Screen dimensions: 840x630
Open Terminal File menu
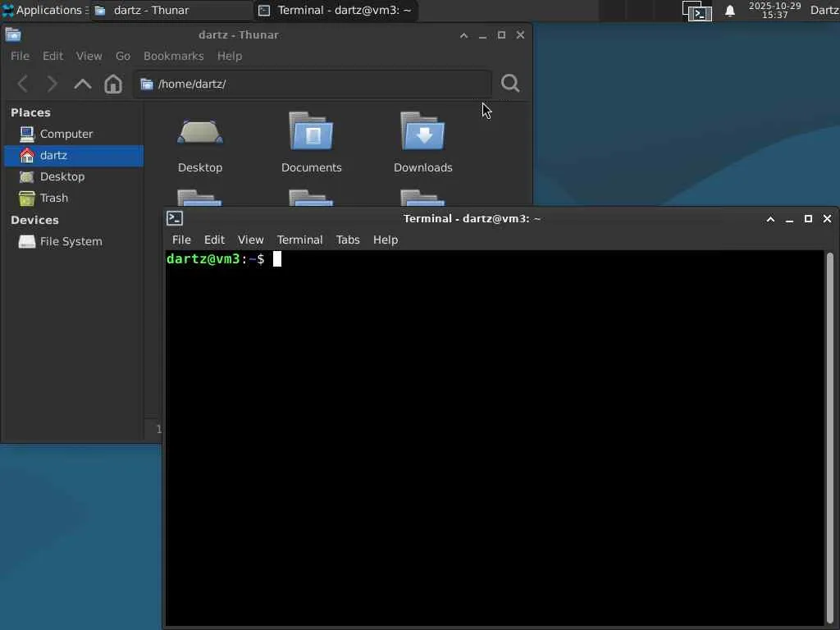point(181,240)
